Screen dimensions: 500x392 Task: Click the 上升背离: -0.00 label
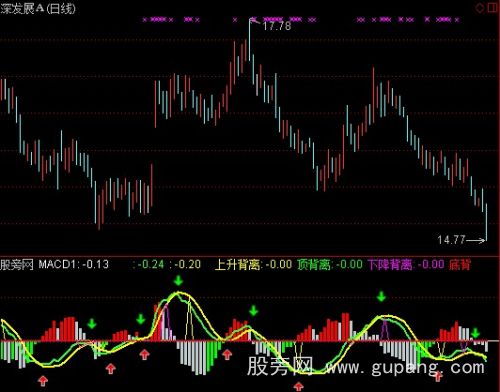point(254,264)
